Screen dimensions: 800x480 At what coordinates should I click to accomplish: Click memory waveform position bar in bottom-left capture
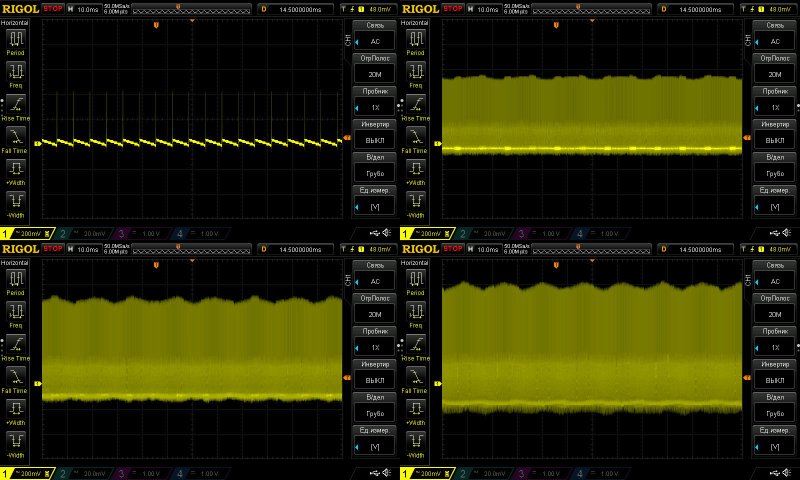click(x=192, y=249)
